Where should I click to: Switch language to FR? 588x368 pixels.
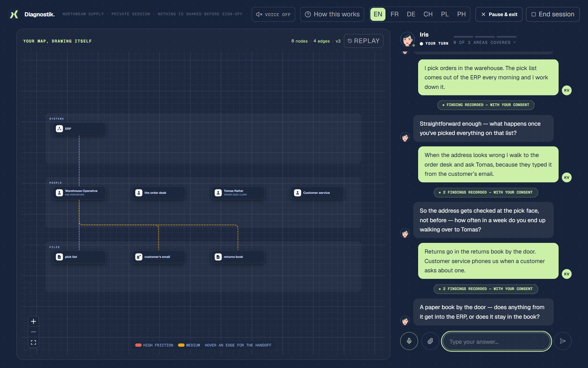coord(394,14)
